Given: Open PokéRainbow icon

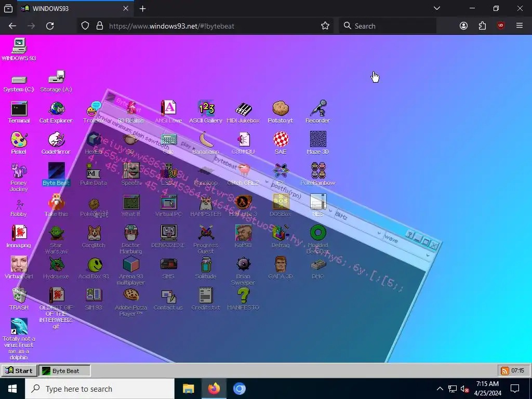Looking at the screenshot, I should click(318, 170).
